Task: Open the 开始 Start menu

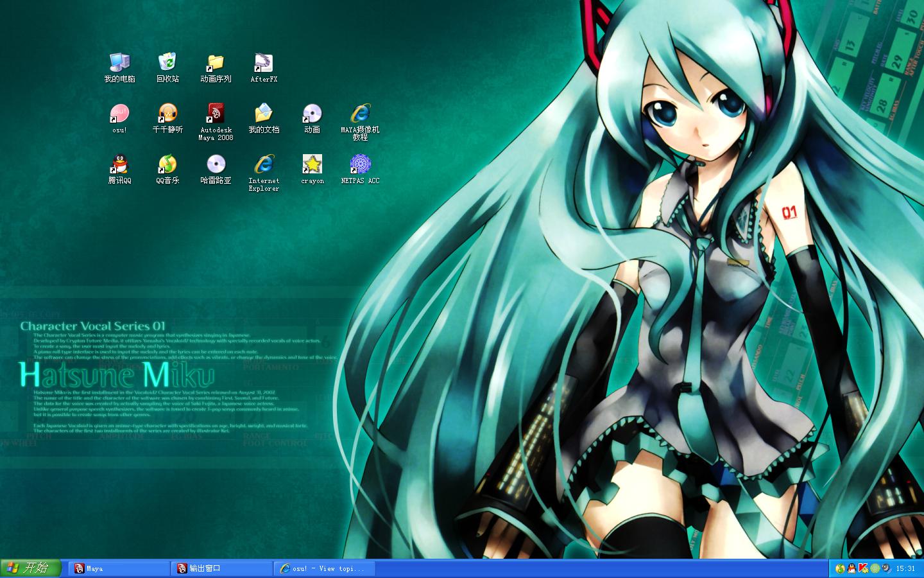Action: 30,568
